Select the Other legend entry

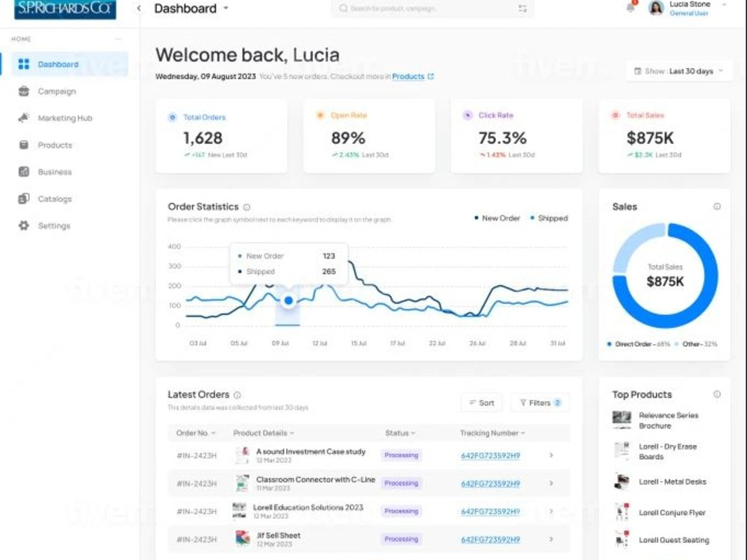pos(695,343)
